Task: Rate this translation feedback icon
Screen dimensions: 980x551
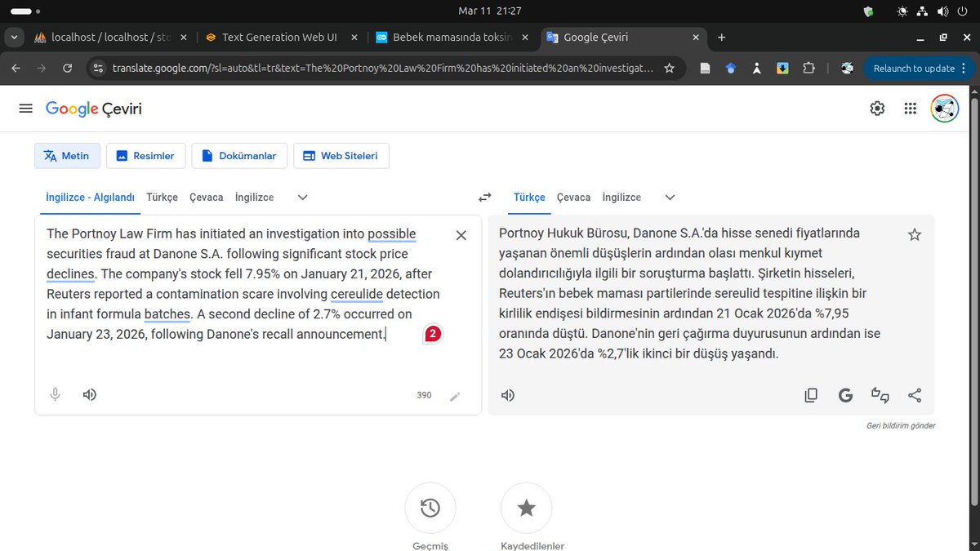Action: [880, 395]
